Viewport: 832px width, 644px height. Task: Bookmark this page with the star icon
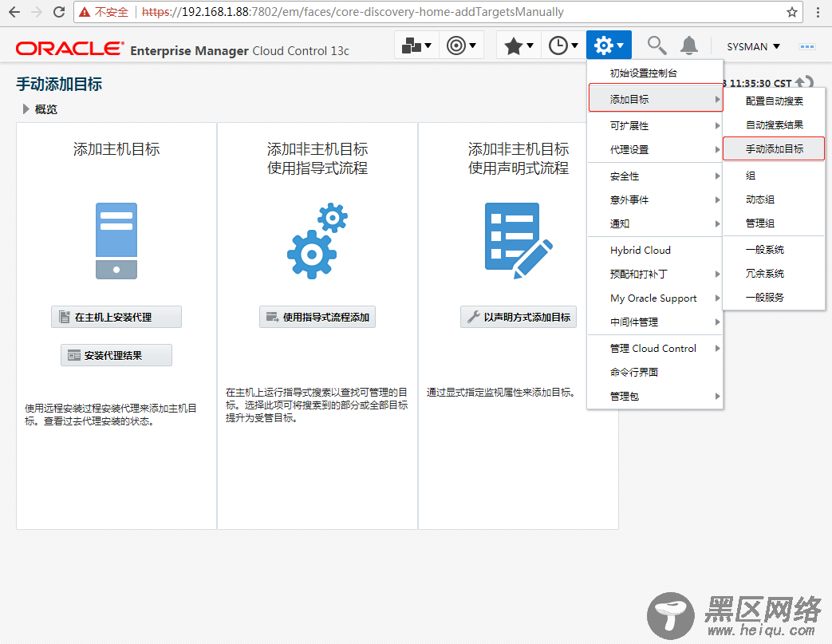(791, 12)
